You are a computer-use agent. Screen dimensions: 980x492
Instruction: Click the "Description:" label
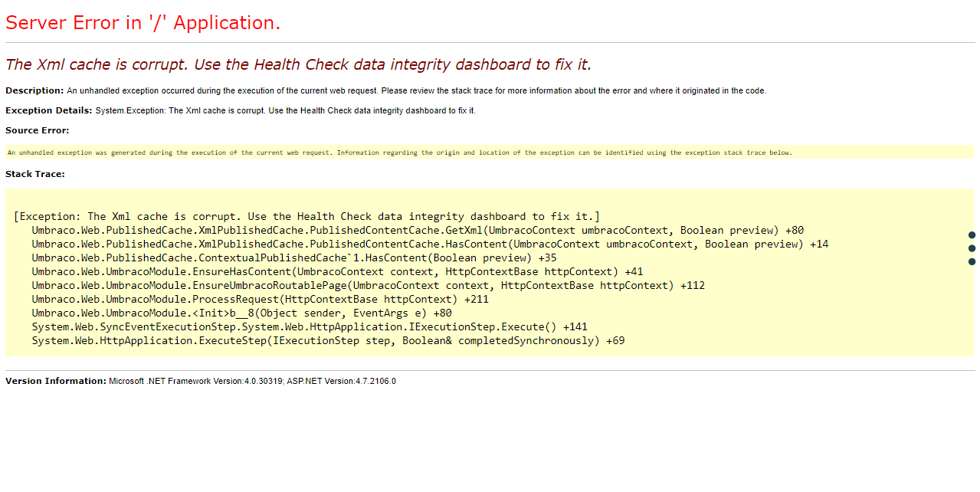[34, 90]
